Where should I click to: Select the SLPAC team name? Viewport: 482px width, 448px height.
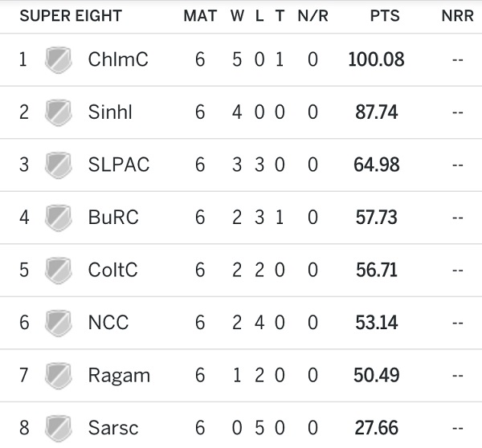point(118,165)
